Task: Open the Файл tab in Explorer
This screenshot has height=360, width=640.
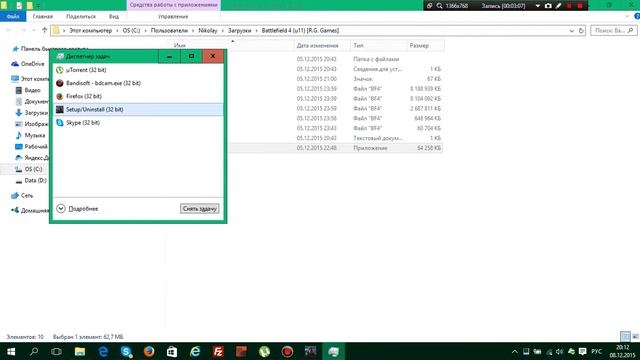Action: tap(13, 16)
